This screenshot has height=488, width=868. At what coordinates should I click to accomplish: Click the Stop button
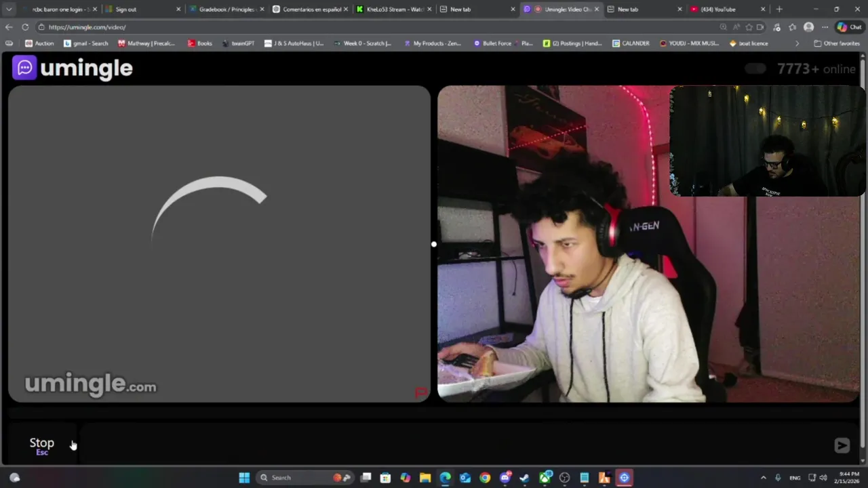(x=42, y=445)
